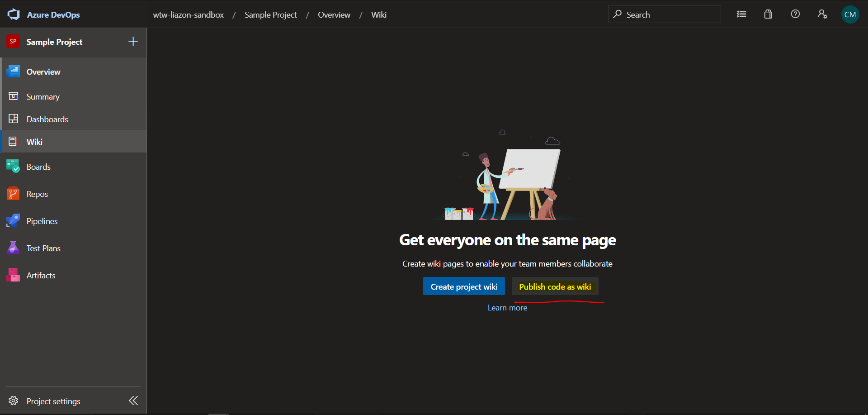
Task: Click the Sample Project name in sidebar
Action: tap(54, 42)
